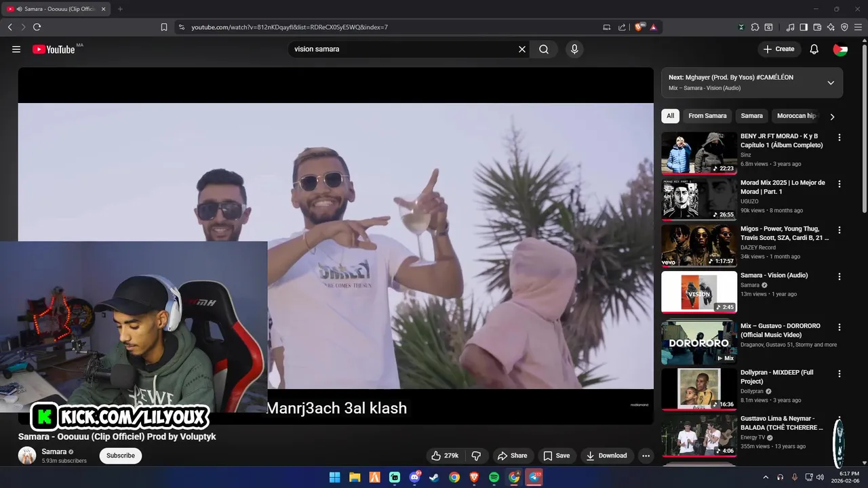Open YouTube notifications bell
This screenshot has height=488, width=868.
coord(814,49)
